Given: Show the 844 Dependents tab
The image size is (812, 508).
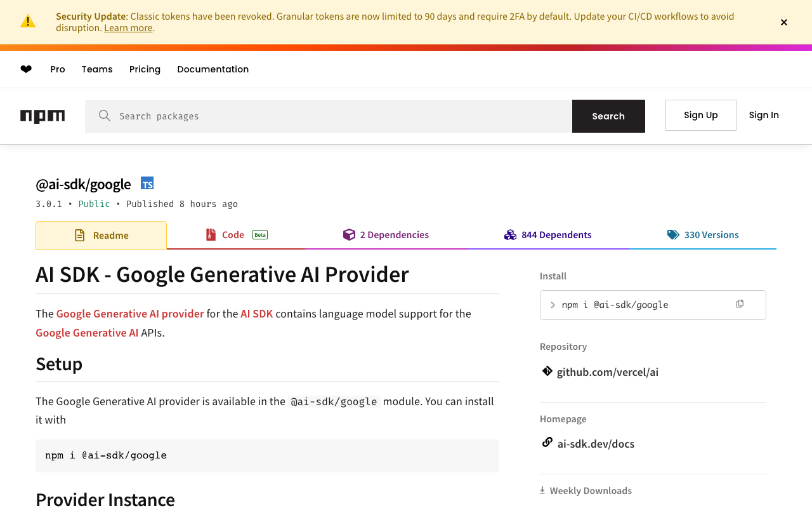Looking at the screenshot, I should coord(548,235).
